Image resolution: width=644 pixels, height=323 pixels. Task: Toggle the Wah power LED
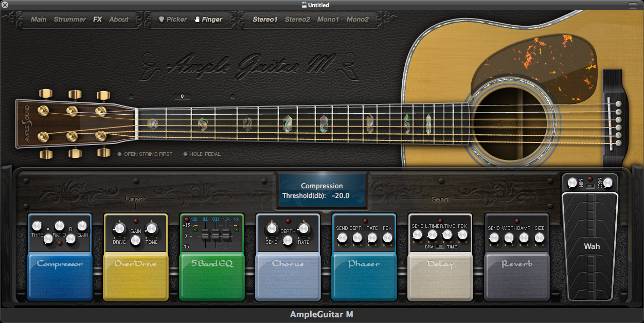tap(590, 178)
